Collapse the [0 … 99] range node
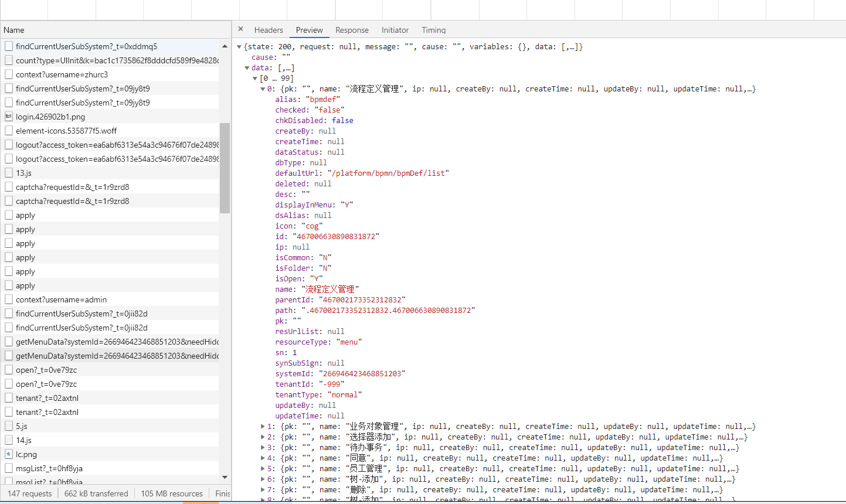The height and width of the screenshot is (504, 846). [255, 79]
